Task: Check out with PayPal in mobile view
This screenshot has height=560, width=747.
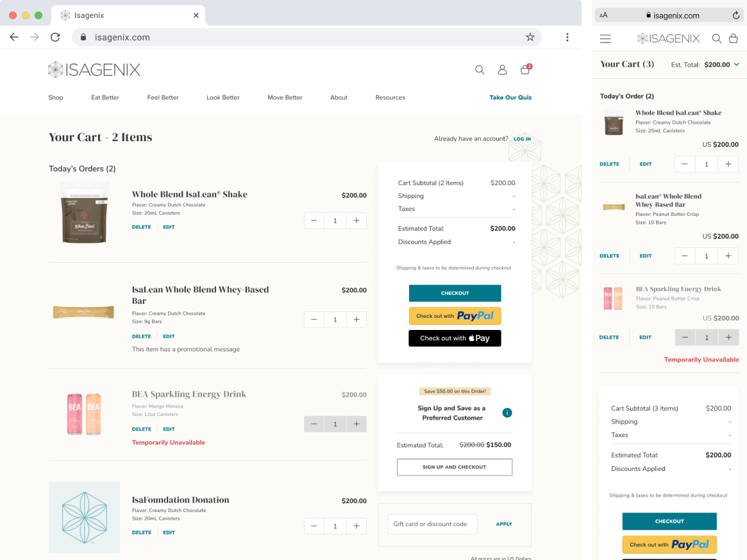Action: coord(669,544)
